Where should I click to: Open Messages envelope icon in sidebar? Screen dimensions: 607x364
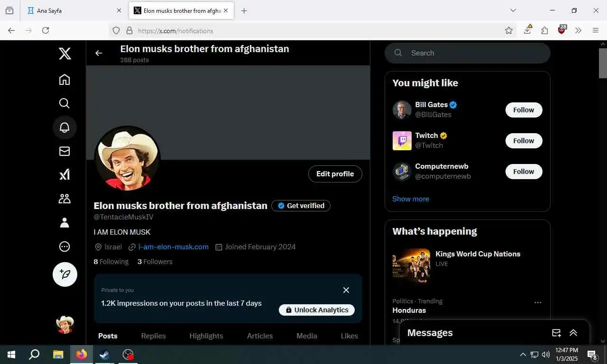coord(64,151)
